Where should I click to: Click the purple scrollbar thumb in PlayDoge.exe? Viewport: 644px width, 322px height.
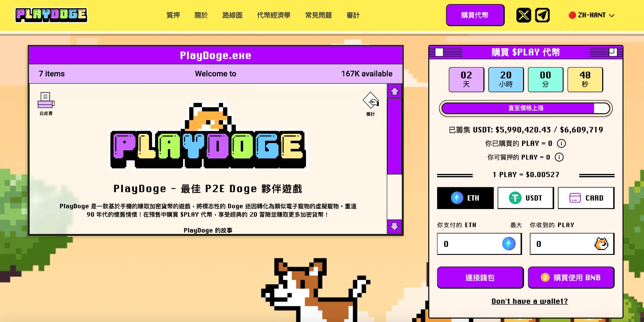click(x=394, y=137)
